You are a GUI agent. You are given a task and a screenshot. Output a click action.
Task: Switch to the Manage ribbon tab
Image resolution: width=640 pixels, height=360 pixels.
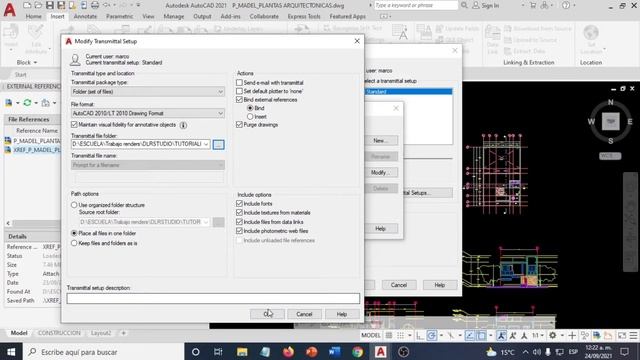coord(173,16)
